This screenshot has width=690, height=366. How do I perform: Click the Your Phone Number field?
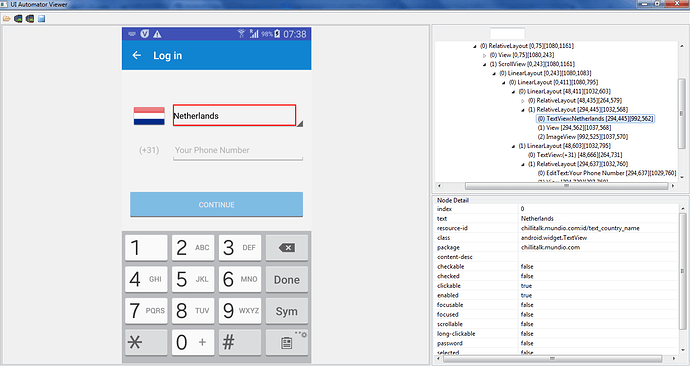point(238,150)
